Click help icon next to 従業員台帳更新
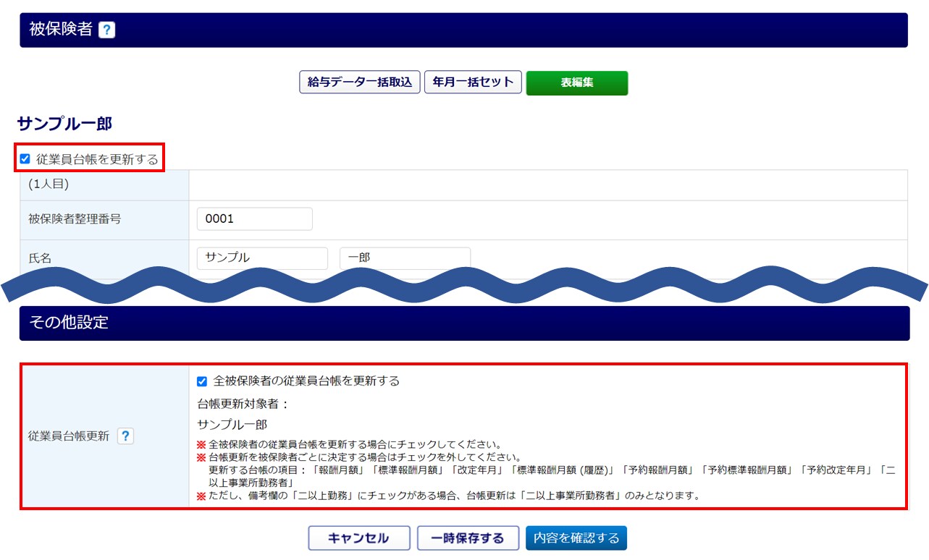Viewport: 929px width, 560px height. pyautogui.click(x=125, y=436)
